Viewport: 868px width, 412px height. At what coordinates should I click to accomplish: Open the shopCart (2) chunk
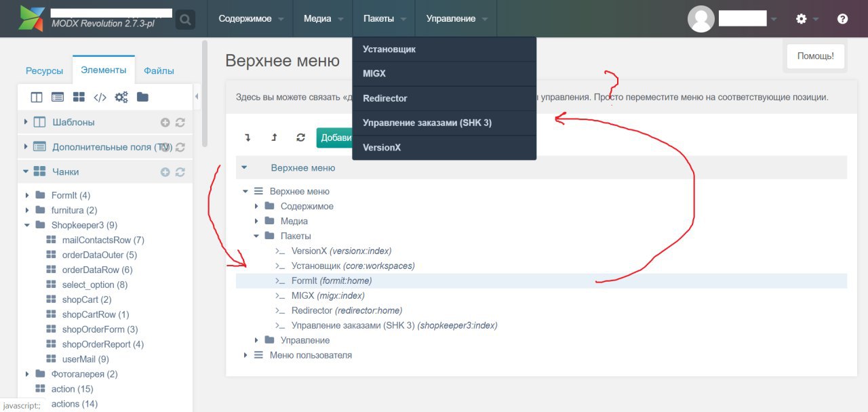[87, 300]
